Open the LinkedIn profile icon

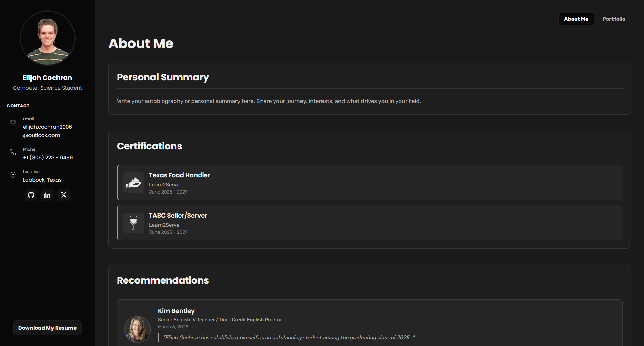coord(47,195)
